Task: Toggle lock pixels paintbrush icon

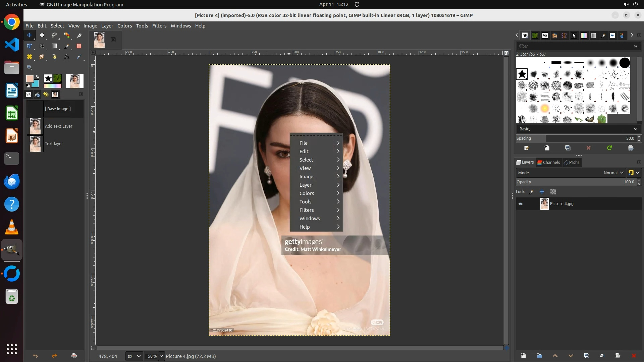Action: [531, 192]
